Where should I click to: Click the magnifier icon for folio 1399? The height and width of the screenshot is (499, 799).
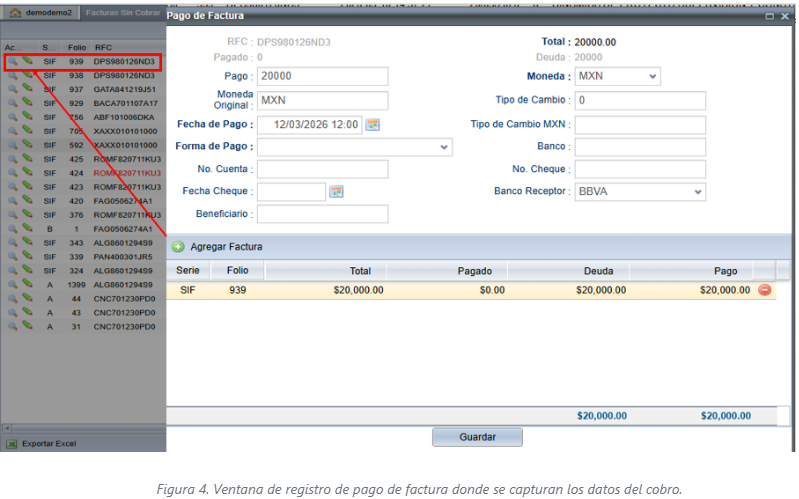(x=11, y=285)
